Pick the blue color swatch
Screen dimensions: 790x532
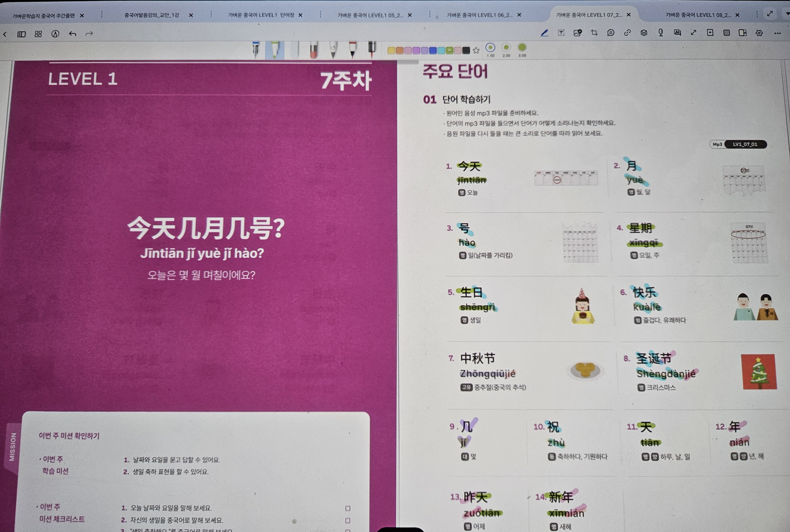(433, 51)
